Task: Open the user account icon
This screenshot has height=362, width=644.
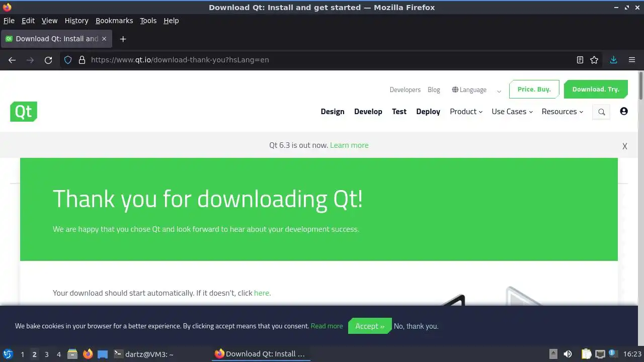Action: (624, 111)
